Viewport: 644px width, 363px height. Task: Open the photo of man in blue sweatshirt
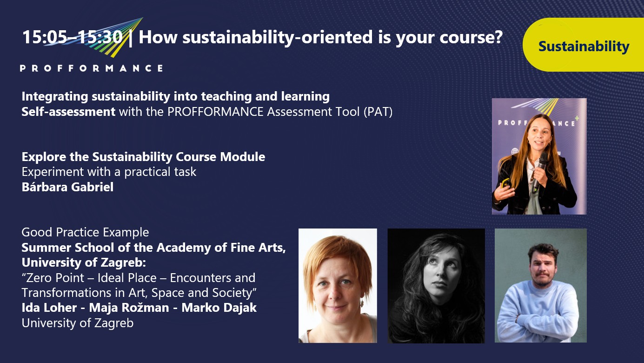[x=540, y=285]
